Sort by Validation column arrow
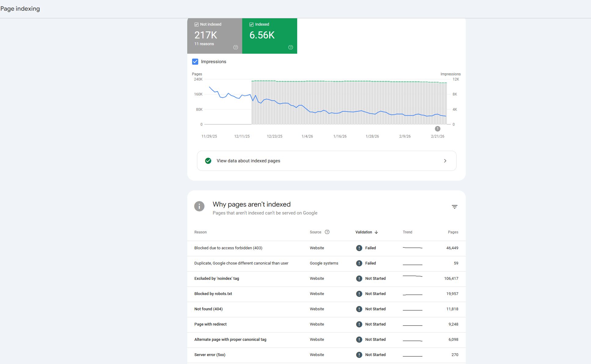The image size is (591, 364). click(376, 232)
